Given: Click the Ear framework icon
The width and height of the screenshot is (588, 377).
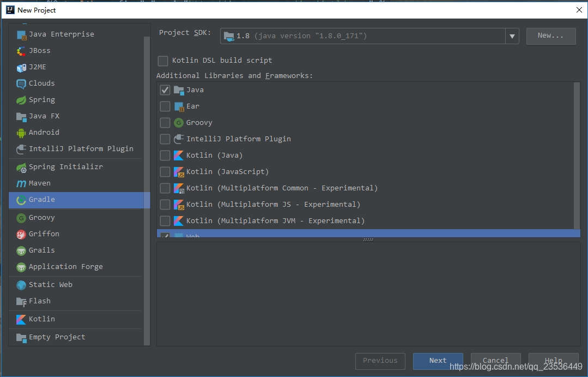Looking at the screenshot, I should (x=179, y=107).
